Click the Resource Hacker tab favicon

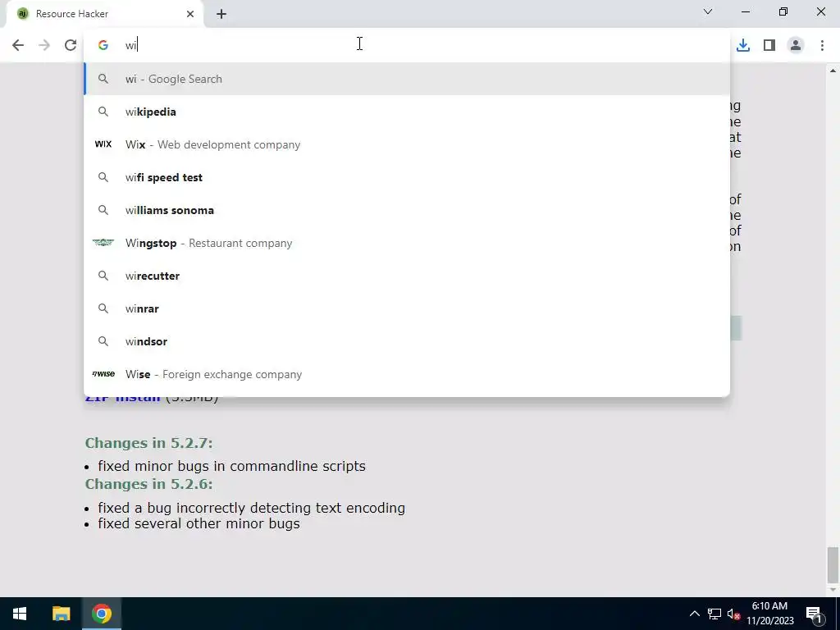pyautogui.click(x=22, y=14)
